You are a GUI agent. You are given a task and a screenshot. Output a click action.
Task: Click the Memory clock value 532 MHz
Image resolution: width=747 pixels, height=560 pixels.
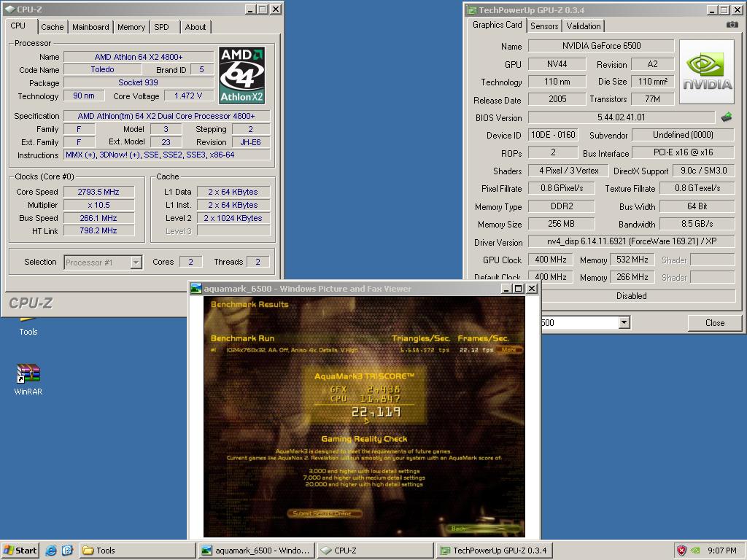632,260
